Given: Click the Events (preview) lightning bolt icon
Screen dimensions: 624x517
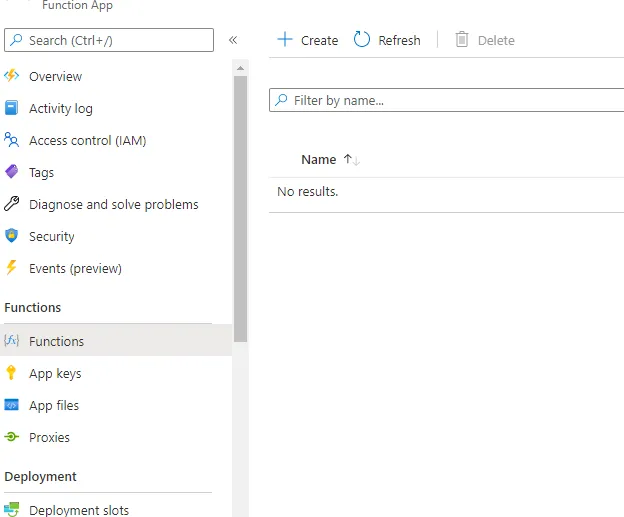Looking at the screenshot, I should 12,268.
